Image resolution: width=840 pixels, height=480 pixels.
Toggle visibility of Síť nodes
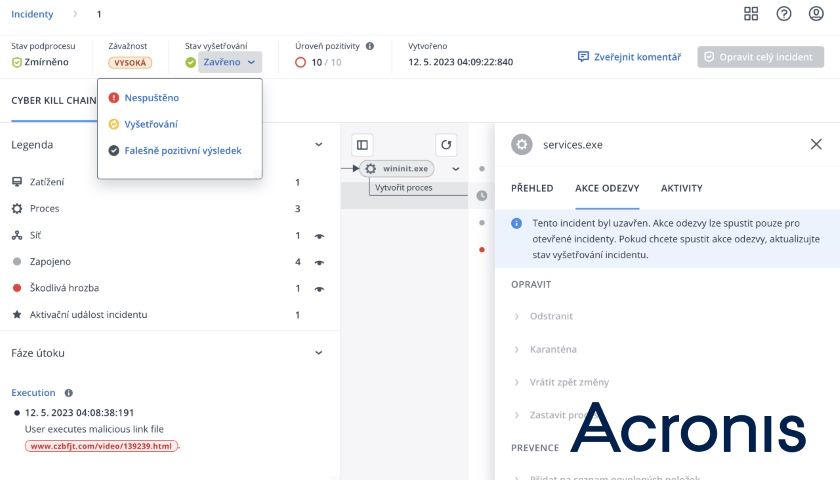319,236
